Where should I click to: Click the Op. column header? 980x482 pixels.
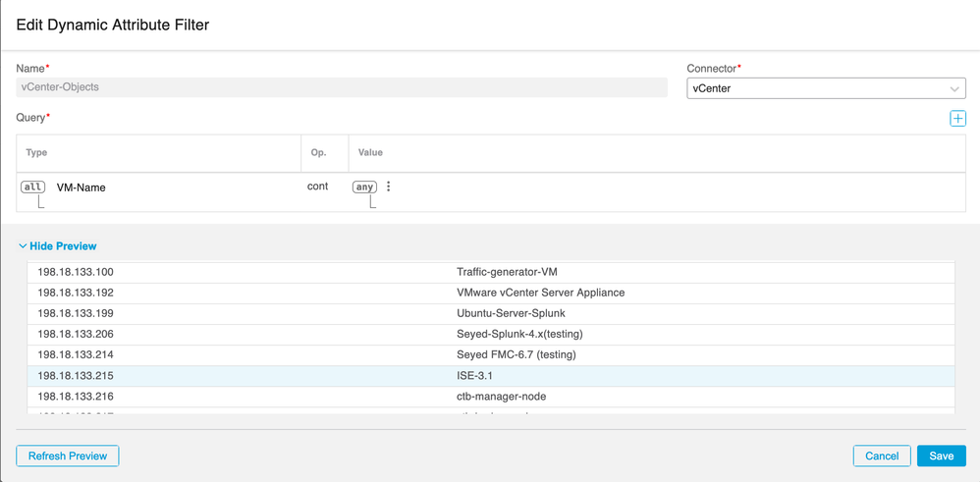tap(319, 152)
